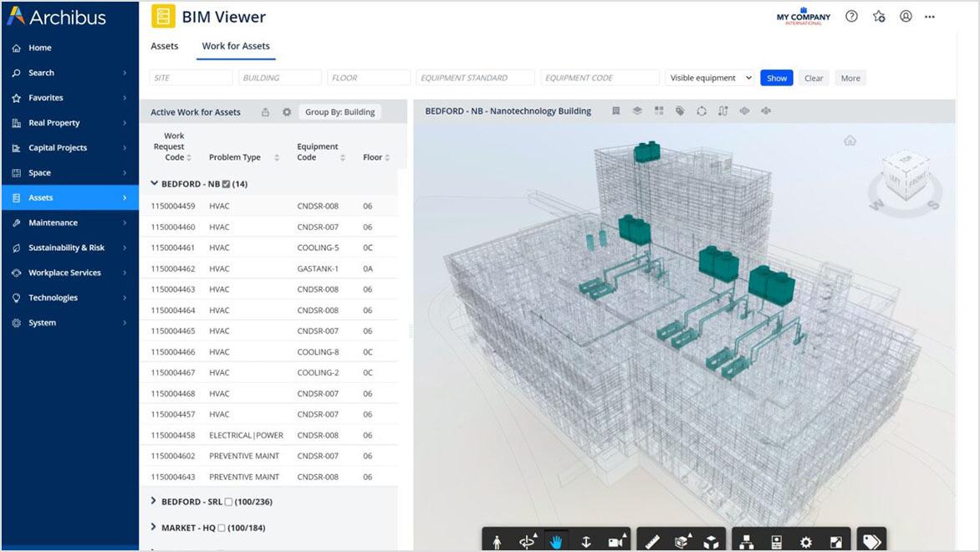Select the Pan (hand) navigation tool
This screenshot has width=980, height=552.
(x=558, y=540)
